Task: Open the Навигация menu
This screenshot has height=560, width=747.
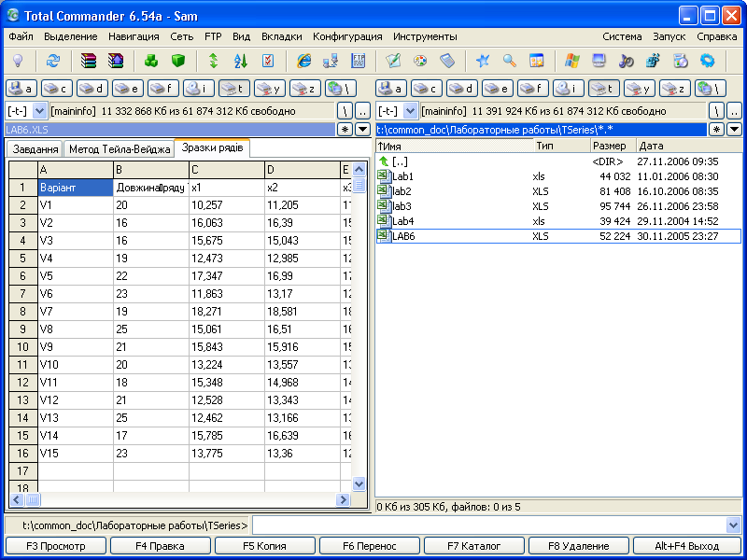Action: coord(134,36)
